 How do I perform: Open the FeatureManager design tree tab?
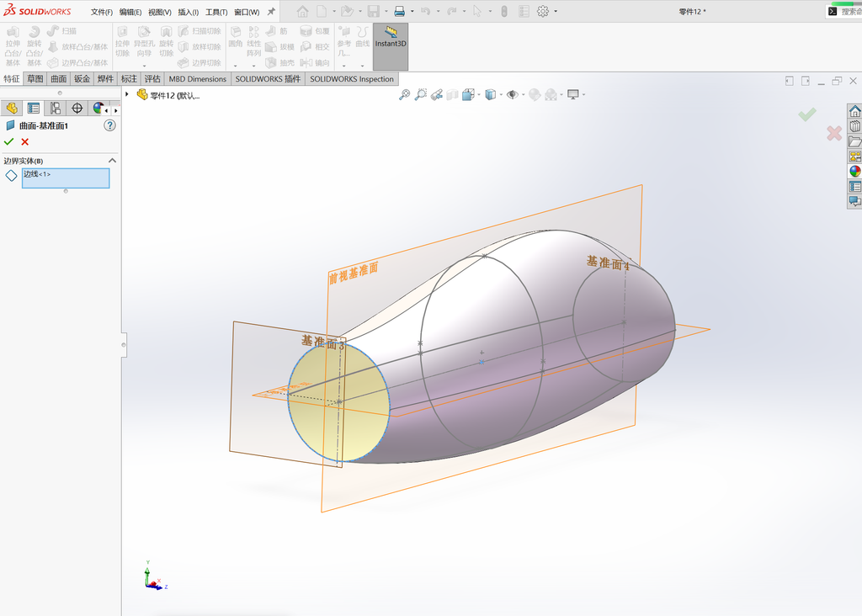(x=12, y=109)
